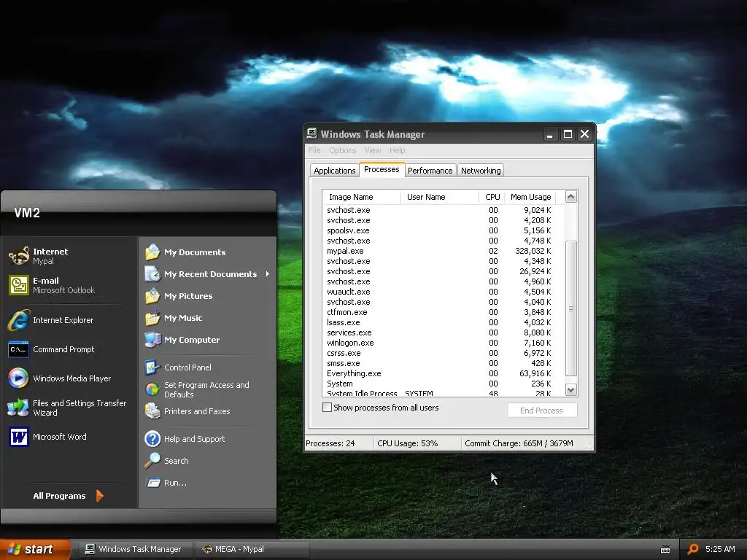This screenshot has width=747, height=560.
Task: Select ctfmon.exe process row
Action: click(438, 312)
